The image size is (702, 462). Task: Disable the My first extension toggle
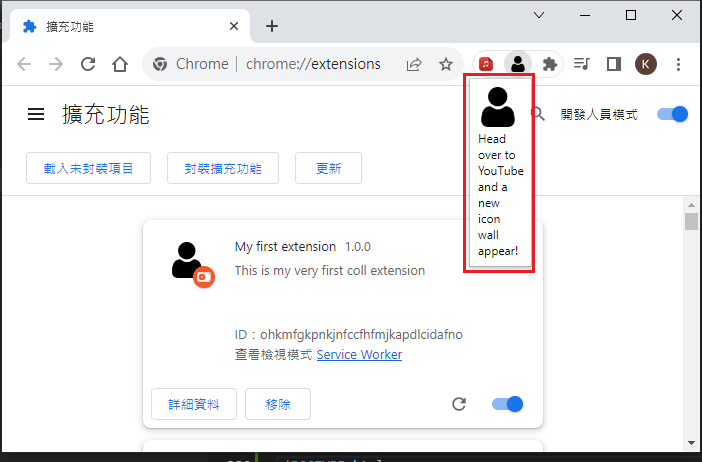click(508, 404)
